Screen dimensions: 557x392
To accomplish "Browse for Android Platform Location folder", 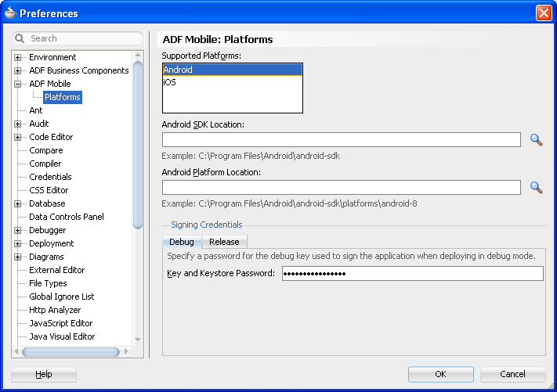I will 536,187.
